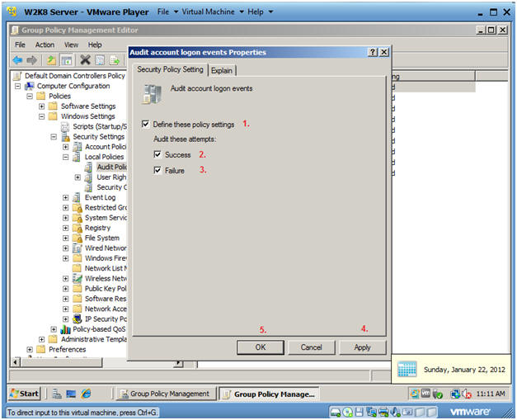Click the Cancel button
517x420 pixels.
coord(311,347)
